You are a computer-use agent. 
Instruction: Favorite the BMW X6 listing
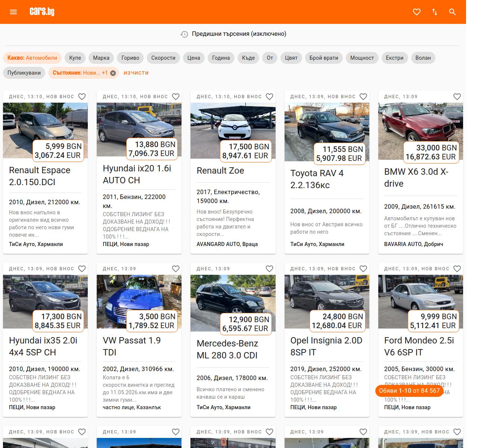point(457,97)
